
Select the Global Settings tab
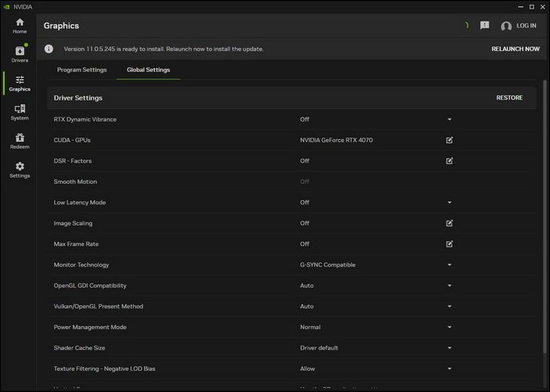148,70
